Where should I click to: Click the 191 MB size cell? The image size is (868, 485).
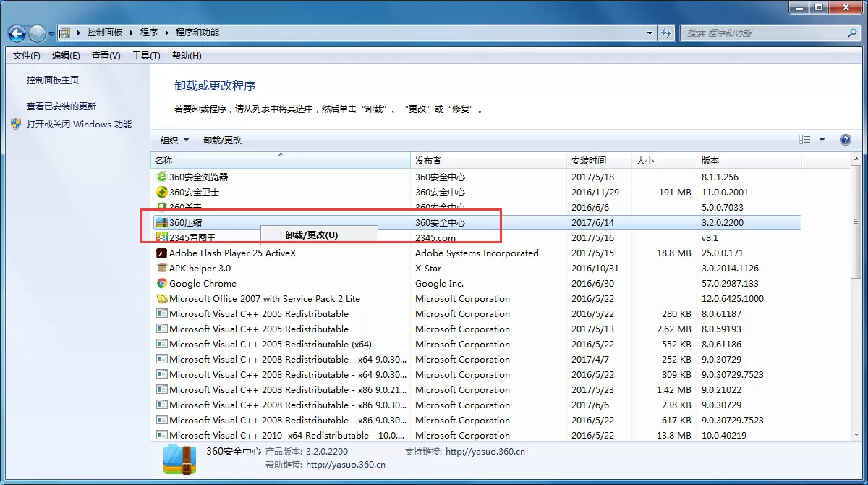[x=675, y=193]
